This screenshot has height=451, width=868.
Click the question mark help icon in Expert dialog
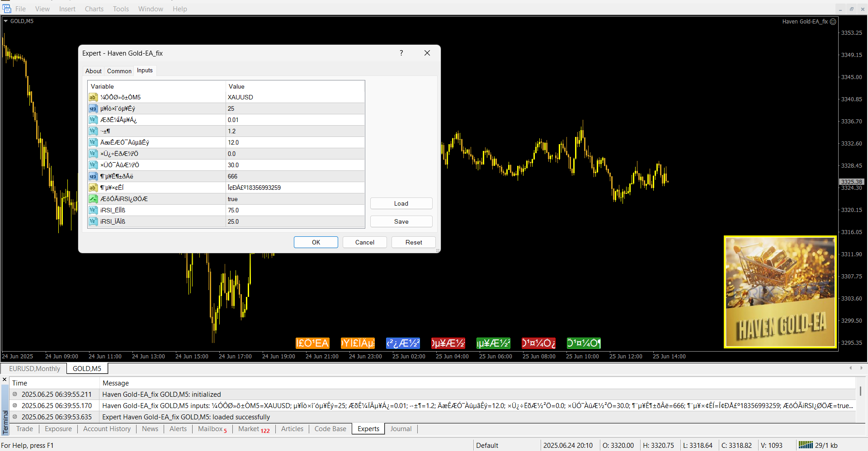tap(401, 53)
